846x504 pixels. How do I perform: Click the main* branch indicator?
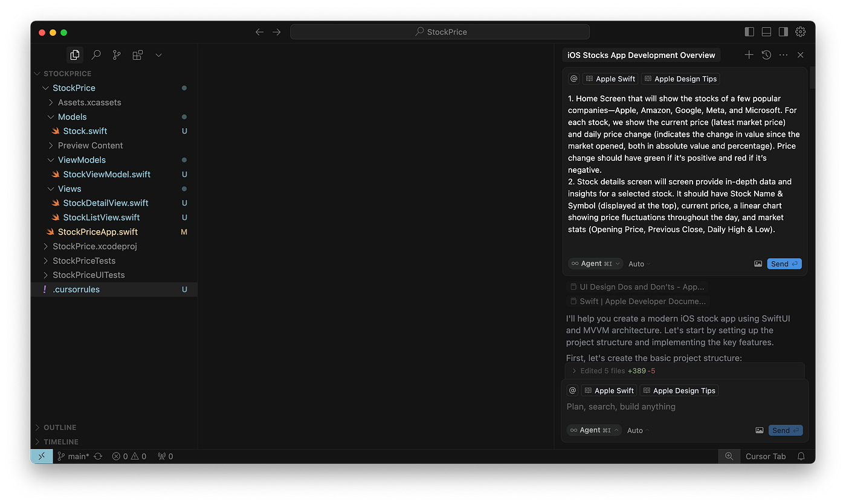[x=73, y=456]
